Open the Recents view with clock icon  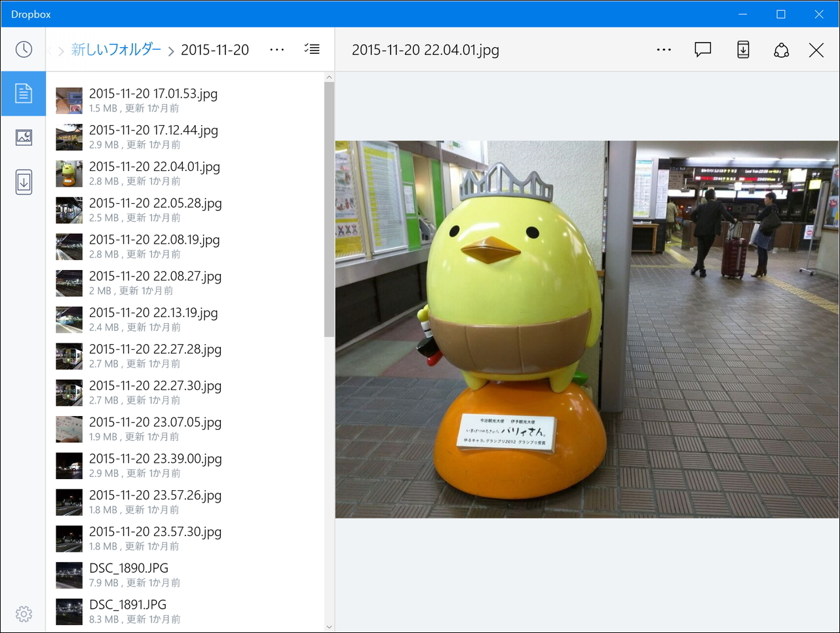24,49
